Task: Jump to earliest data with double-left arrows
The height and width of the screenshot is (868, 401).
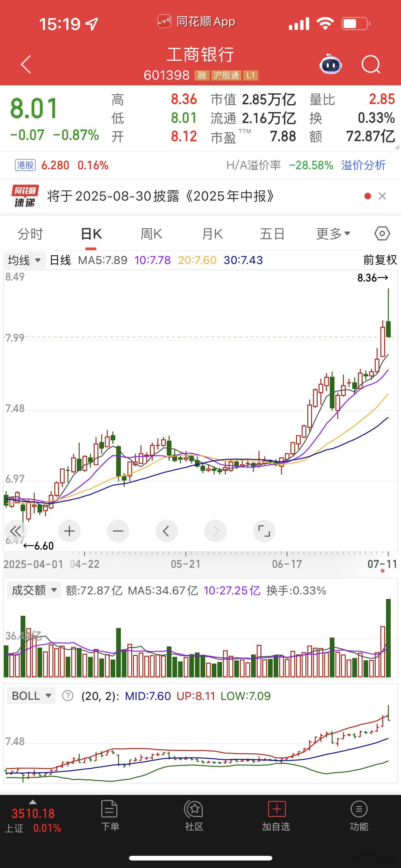Action: pos(16,531)
